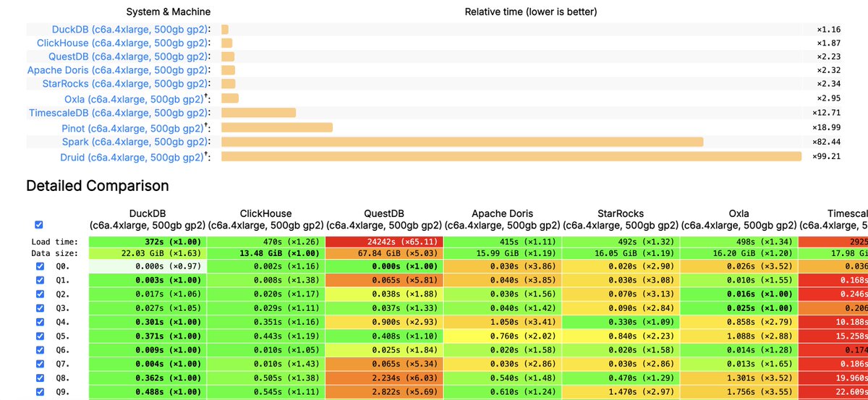Viewport: 868px width, 400px height.
Task: Click StarRocks data size cell 16.05 GiB
Action: click(621, 254)
